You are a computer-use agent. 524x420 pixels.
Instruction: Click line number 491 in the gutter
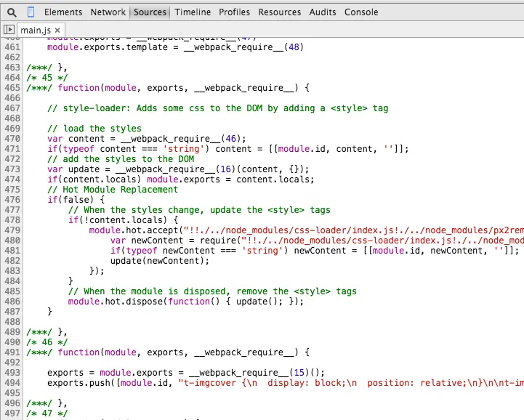(x=12, y=352)
